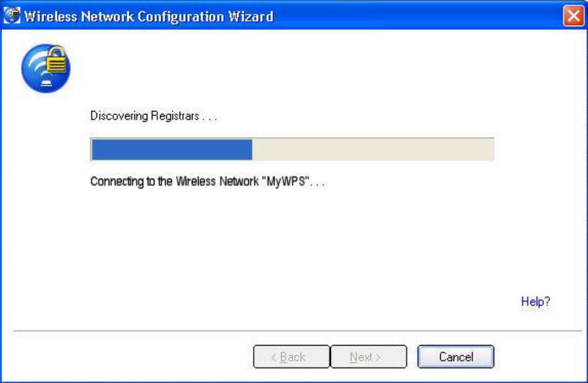
Task: Click the "Wireless Network Configuration Wizard" title text
Action: (149, 17)
